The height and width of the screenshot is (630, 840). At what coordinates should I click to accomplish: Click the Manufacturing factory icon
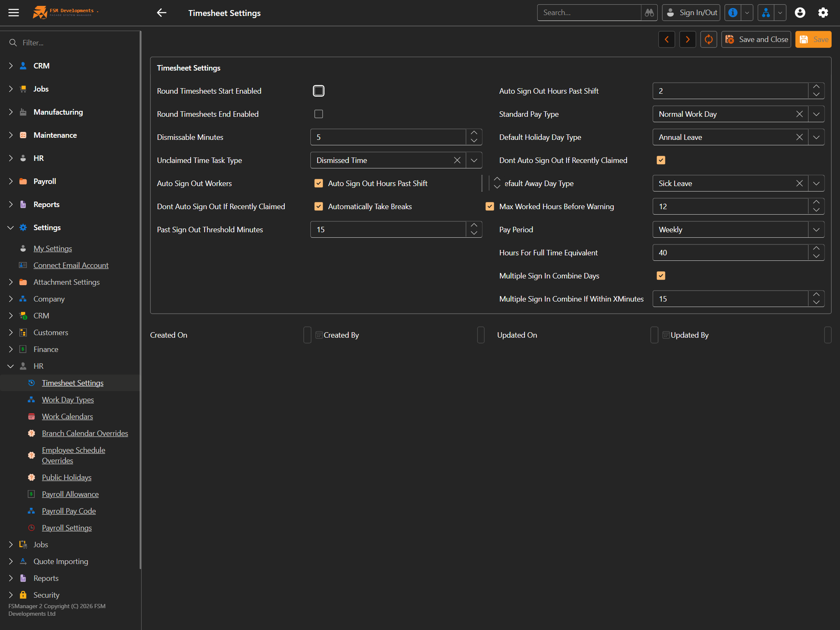[x=24, y=112]
